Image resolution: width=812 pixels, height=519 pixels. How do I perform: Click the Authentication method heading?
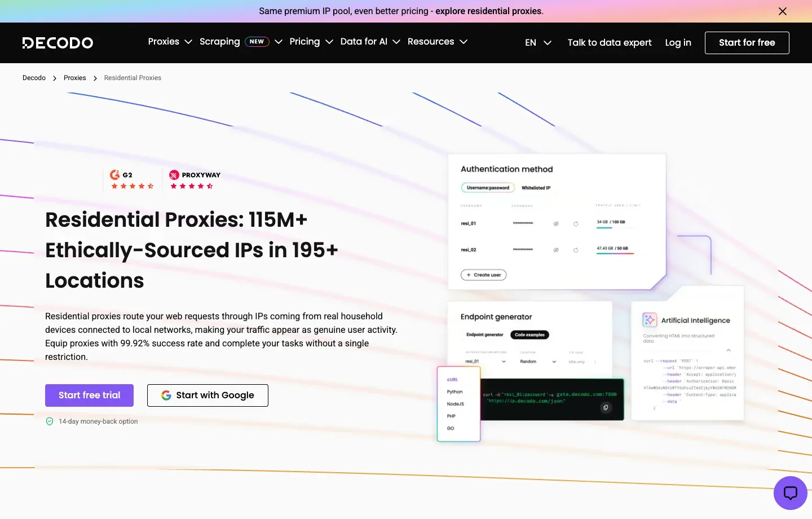point(506,169)
